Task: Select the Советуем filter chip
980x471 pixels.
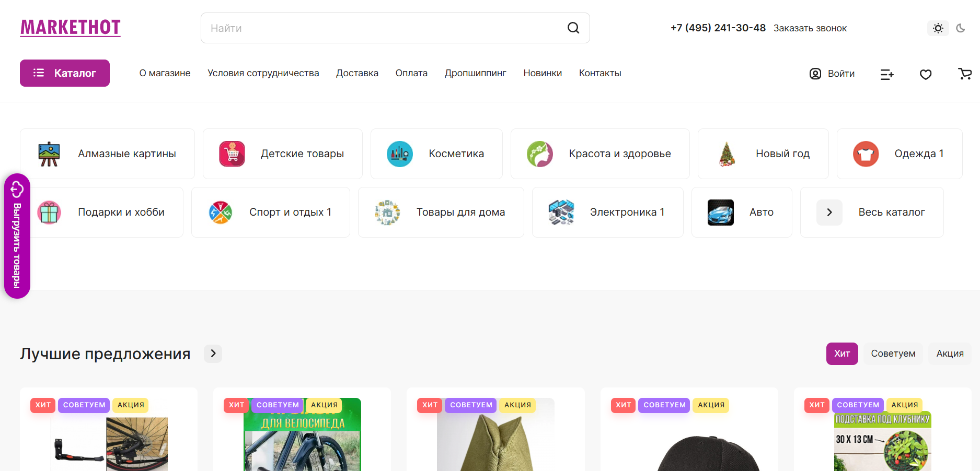Action: click(x=893, y=354)
